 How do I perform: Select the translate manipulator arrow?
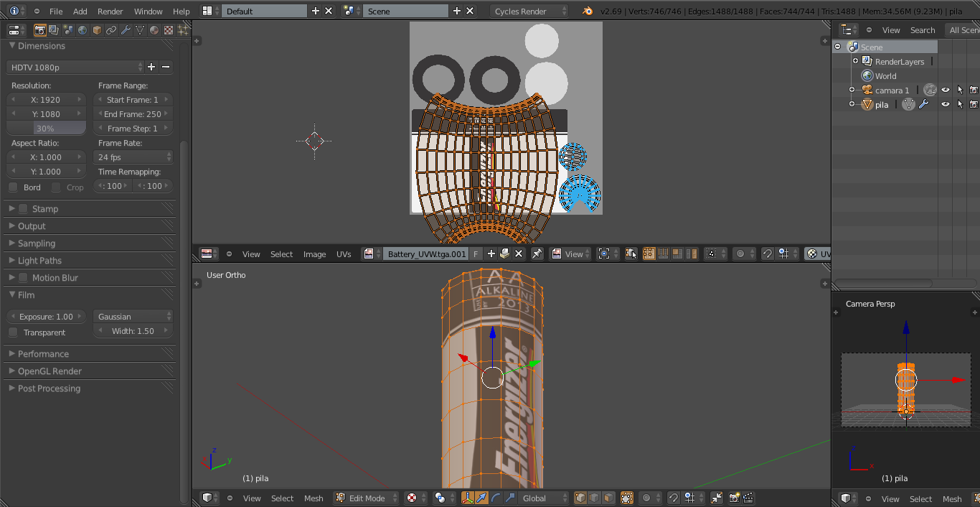click(482, 498)
